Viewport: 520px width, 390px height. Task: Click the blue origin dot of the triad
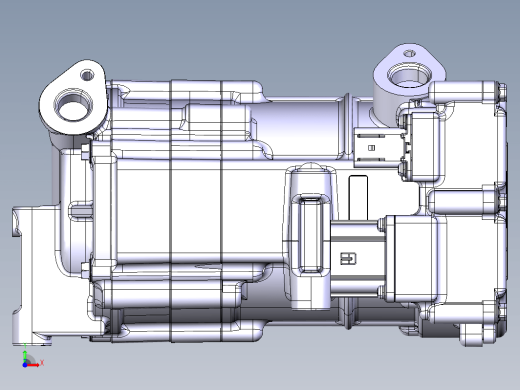(25, 365)
